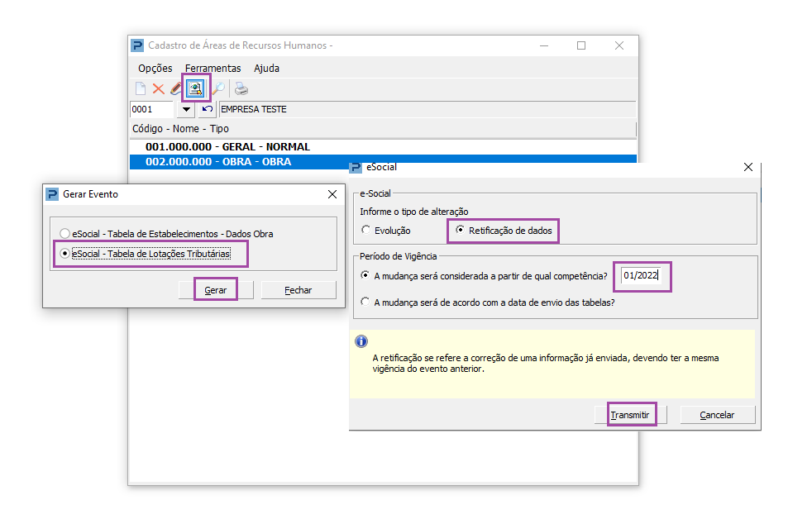812x524 pixels.
Task: Open the Ferramentas menu
Action: [213, 69]
